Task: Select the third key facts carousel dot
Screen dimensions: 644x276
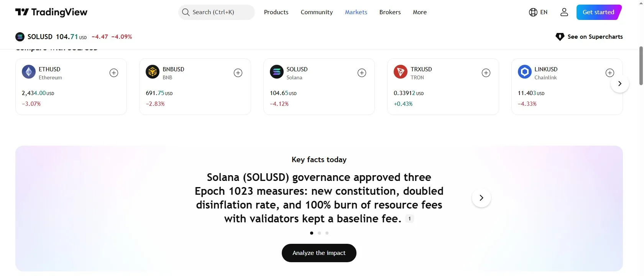Action: 327,233
